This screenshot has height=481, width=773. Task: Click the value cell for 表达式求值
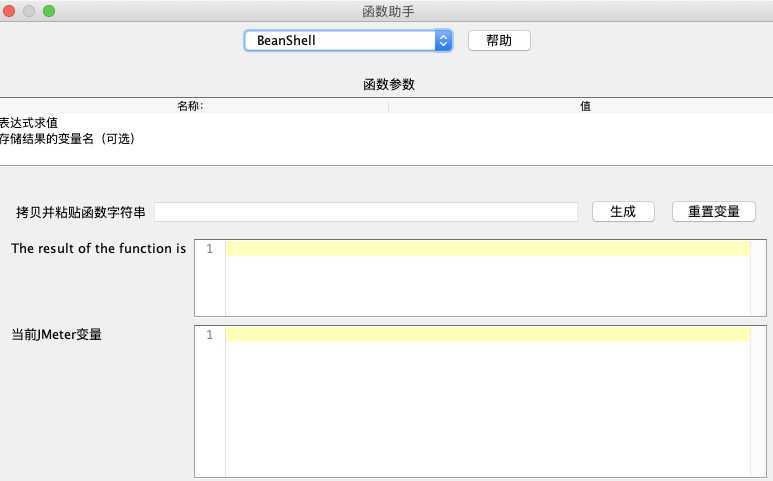(581, 123)
